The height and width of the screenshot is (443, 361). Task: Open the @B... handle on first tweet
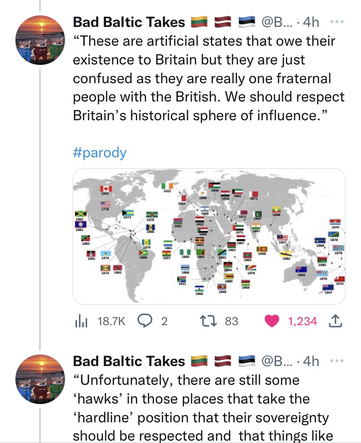coord(276,22)
